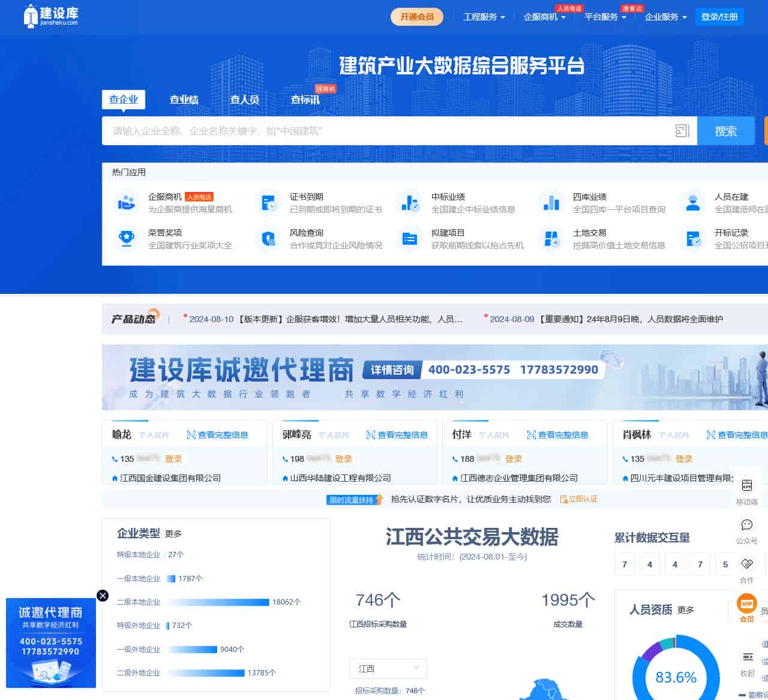Open the 证书到期 app icon
768x700 pixels.
coord(268,203)
